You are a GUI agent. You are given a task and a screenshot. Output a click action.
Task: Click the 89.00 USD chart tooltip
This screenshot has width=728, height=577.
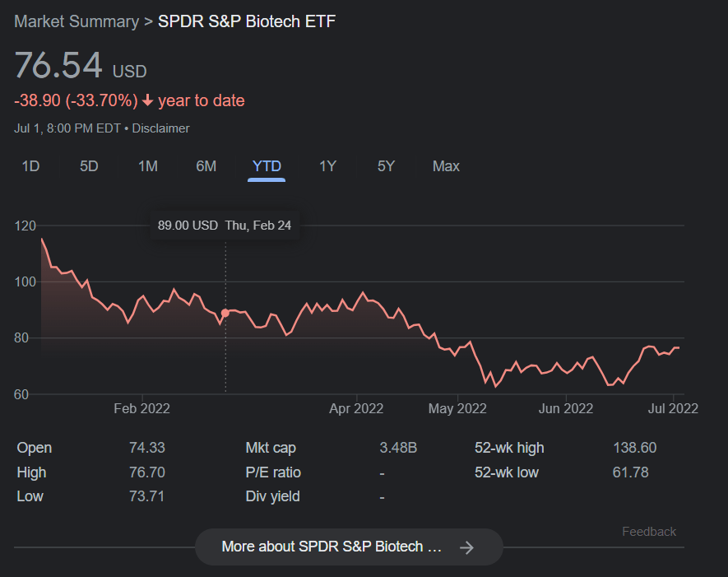click(225, 226)
